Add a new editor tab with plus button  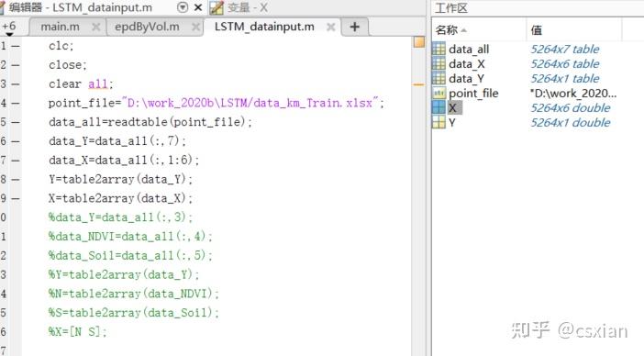coord(354,28)
